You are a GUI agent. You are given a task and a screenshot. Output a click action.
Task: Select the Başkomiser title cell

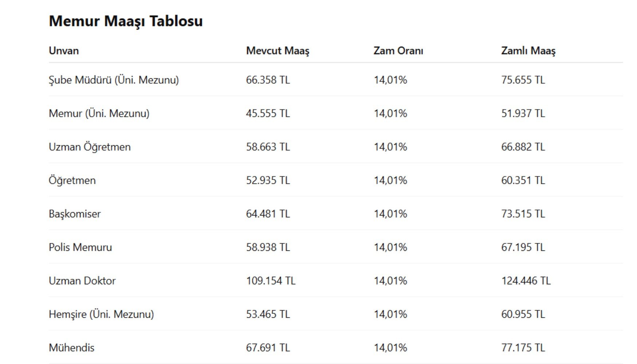75,214
